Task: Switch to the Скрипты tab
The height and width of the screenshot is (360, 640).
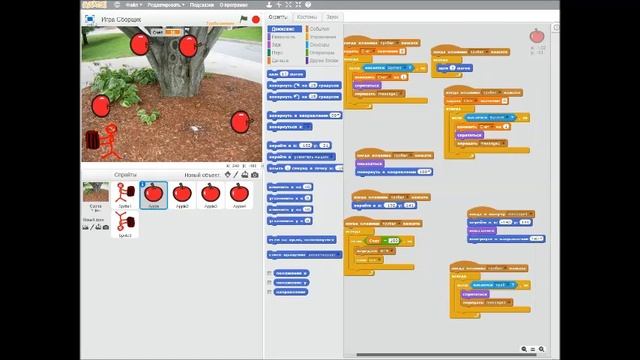Action: pos(278,17)
